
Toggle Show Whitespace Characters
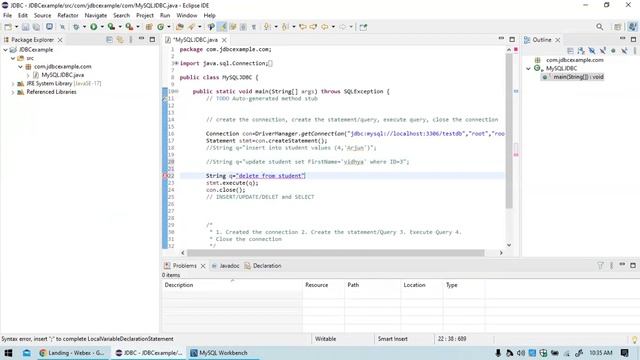(253, 27)
